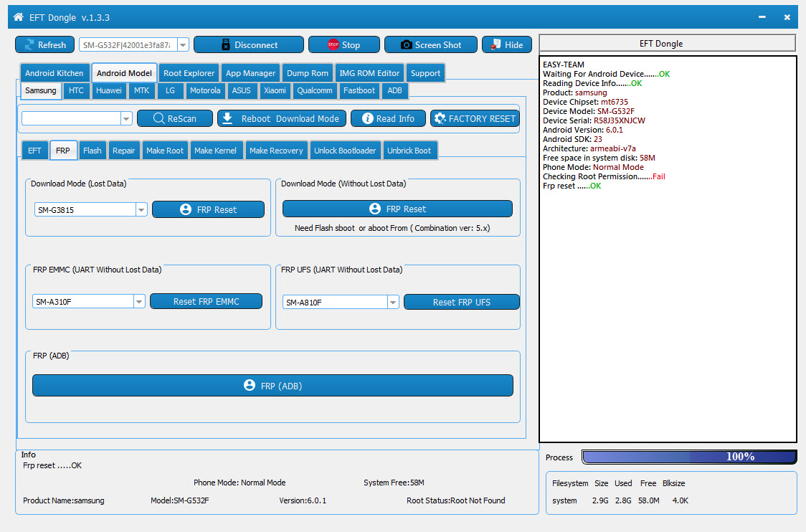Select the HTC brand tab
The height and width of the screenshot is (532, 806).
click(76, 90)
